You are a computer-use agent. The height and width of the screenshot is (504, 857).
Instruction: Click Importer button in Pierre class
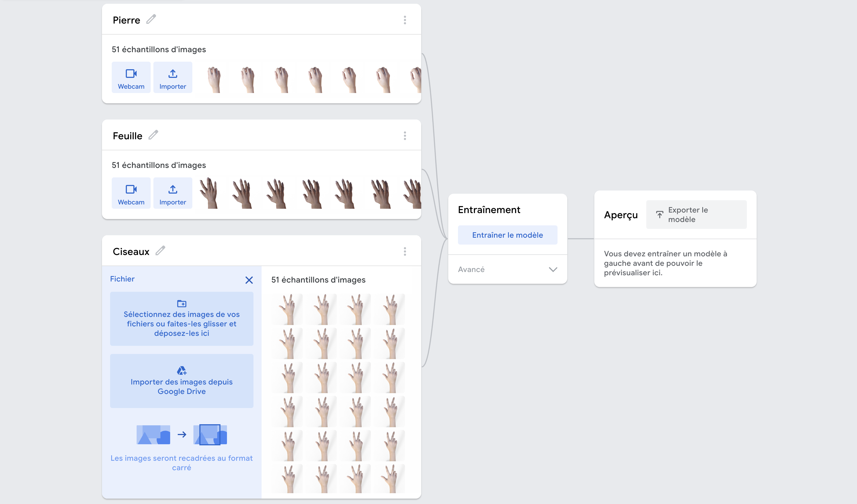pos(173,78)
